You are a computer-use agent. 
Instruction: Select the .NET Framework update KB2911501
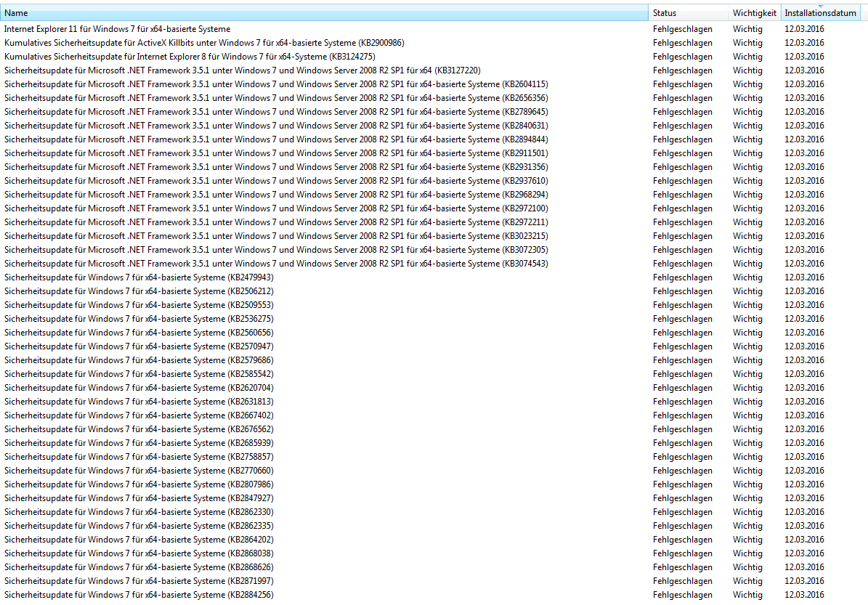[276, 153]
